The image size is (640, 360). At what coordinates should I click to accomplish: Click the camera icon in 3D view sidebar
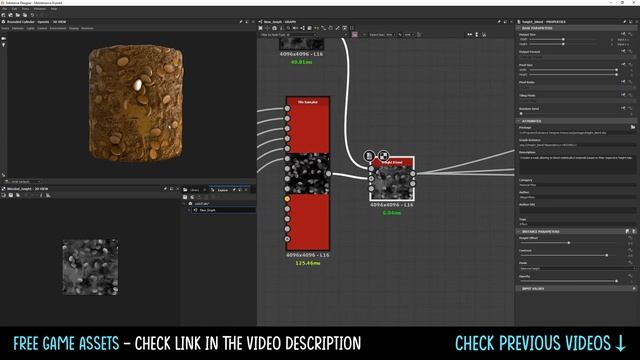click(x=4, y=38)
